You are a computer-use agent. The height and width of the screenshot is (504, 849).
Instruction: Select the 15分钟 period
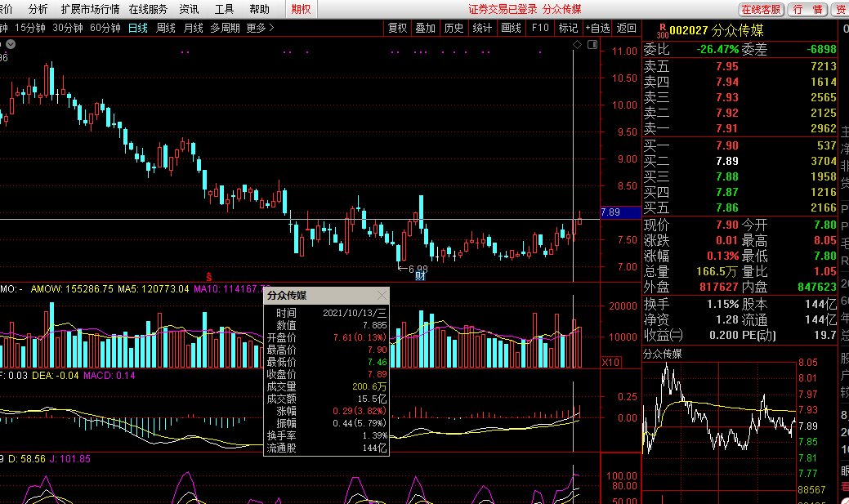tap(29, 28)
